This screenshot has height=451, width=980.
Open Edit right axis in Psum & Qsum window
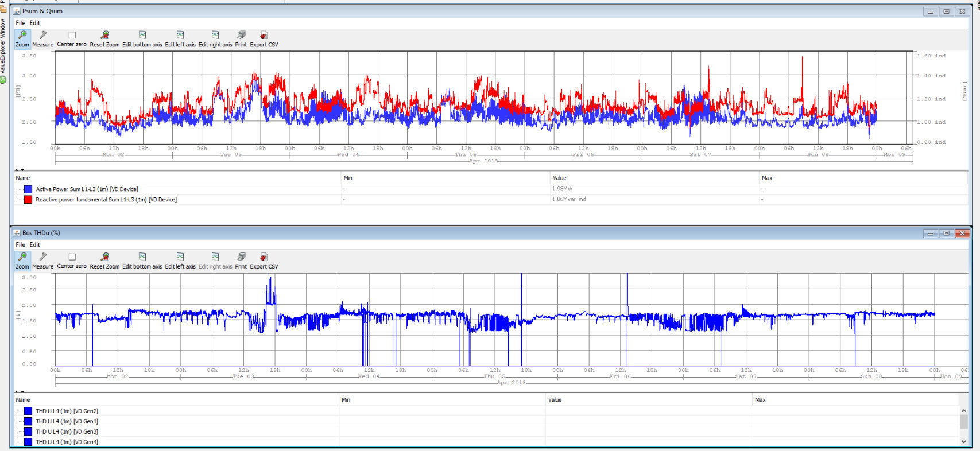(x=215, y=39)
